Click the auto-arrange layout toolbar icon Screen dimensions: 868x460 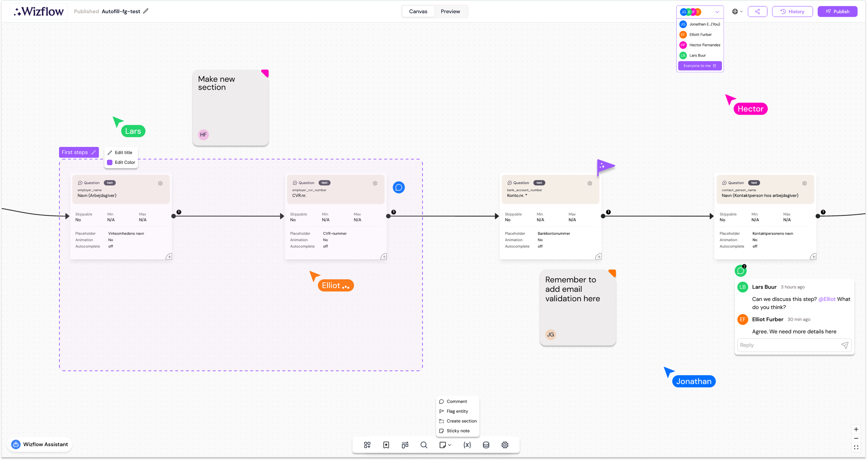coord(405,445)
